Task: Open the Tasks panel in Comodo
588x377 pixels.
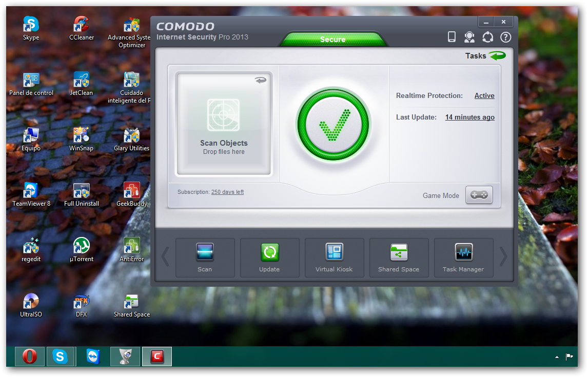Action: 485,56
